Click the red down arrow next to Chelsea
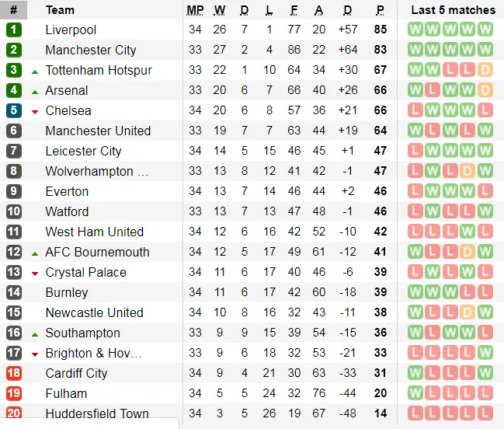This screenshot has height=429, width=504. (x=35, y=111)
